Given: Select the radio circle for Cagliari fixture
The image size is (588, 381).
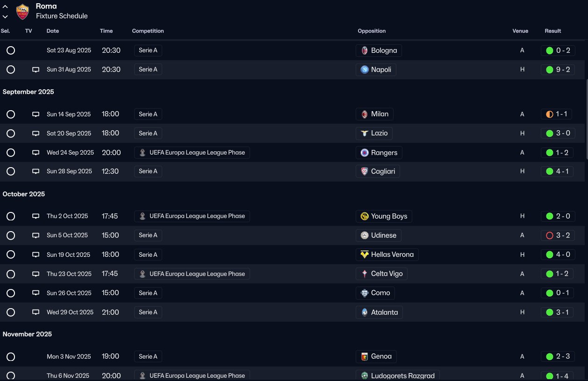Looking at the screenshot, I should click(11, 171).
